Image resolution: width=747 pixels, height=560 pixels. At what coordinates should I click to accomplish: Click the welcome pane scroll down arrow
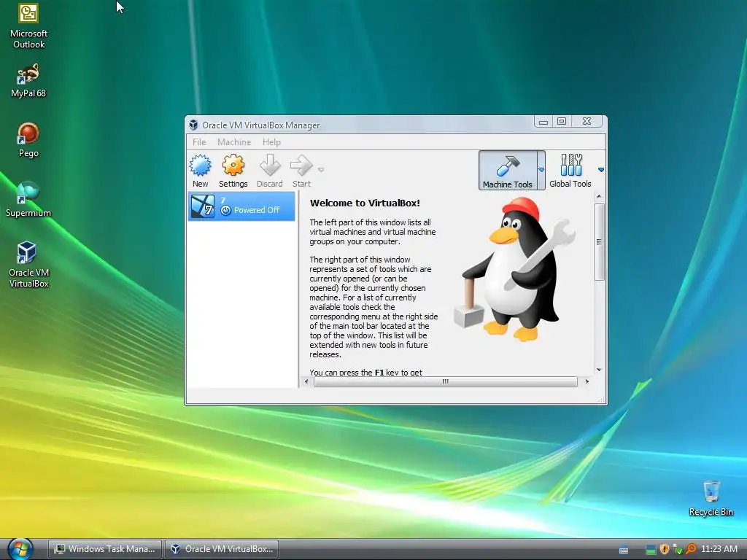[x=599, y=370]
